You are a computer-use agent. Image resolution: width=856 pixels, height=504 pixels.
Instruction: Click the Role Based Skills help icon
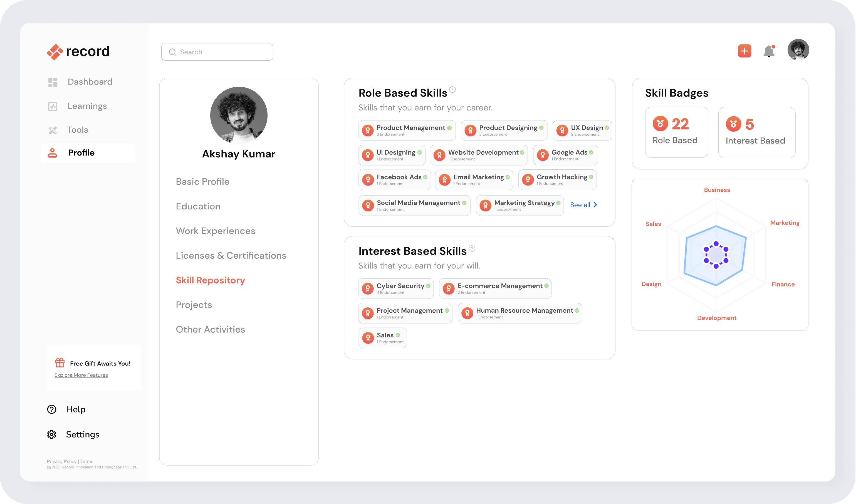click(452, 90)
